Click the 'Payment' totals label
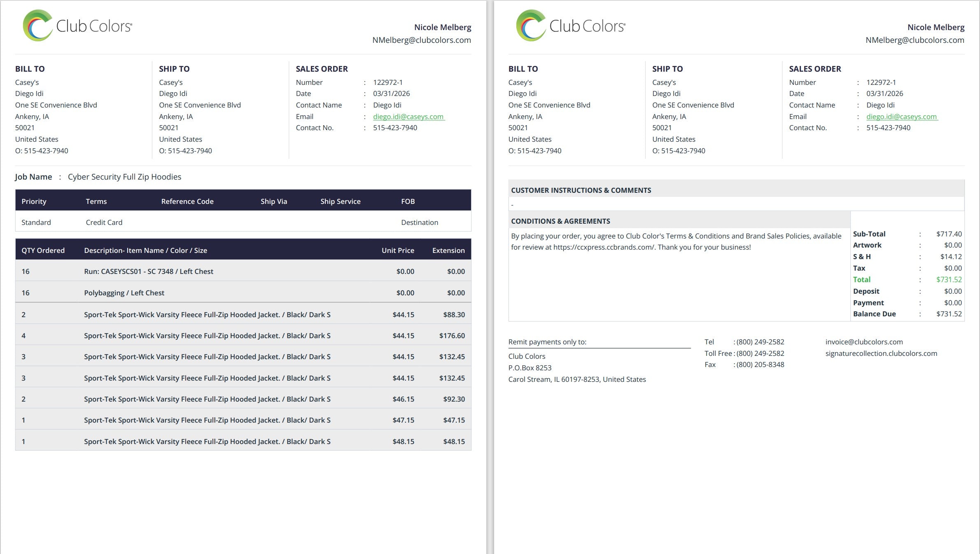 click(x=868, y=303)
